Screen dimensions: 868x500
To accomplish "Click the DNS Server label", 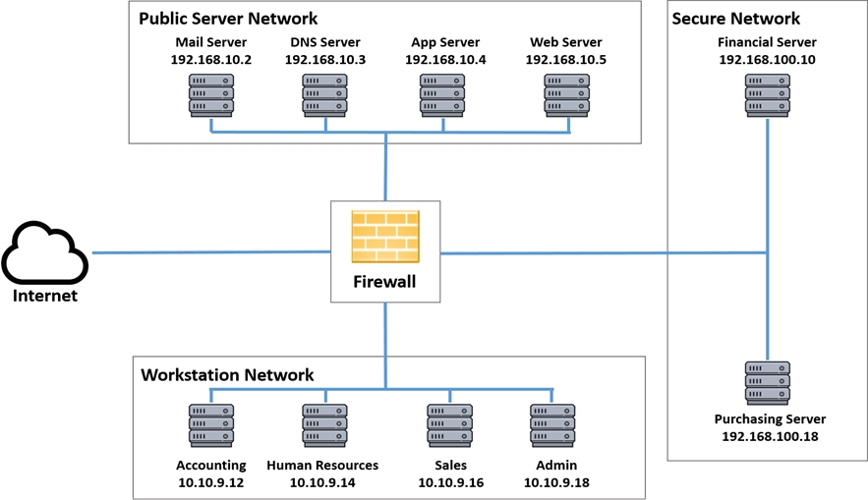I will (x=325, y=42).
